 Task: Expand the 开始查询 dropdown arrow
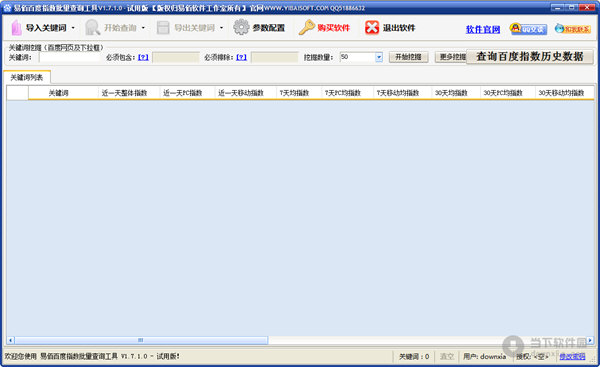(x=143, y=28)
